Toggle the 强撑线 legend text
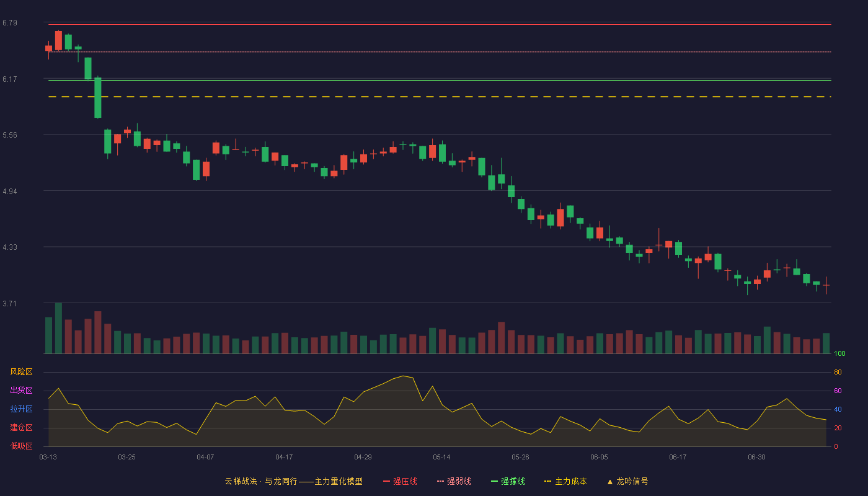This screenshot has height=496, width=868. 513,481
